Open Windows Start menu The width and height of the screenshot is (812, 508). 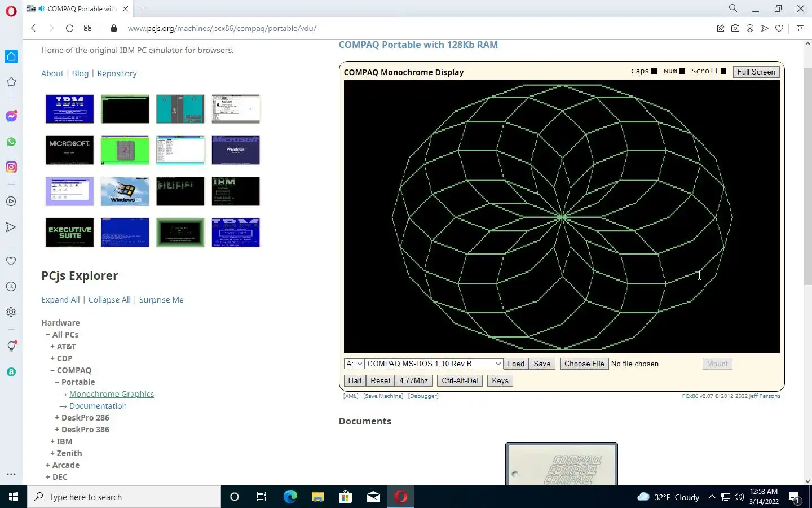(x=14, y=497)
